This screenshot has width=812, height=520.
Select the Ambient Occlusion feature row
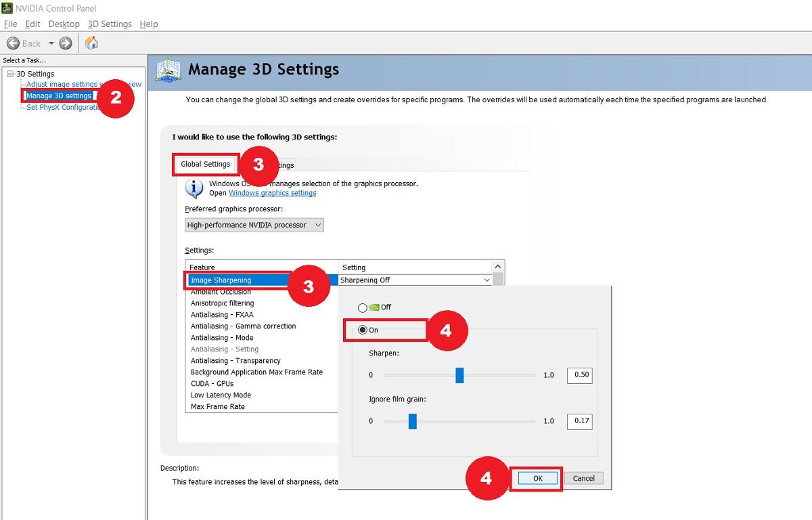pyautogui.click(x=262, y=292)
